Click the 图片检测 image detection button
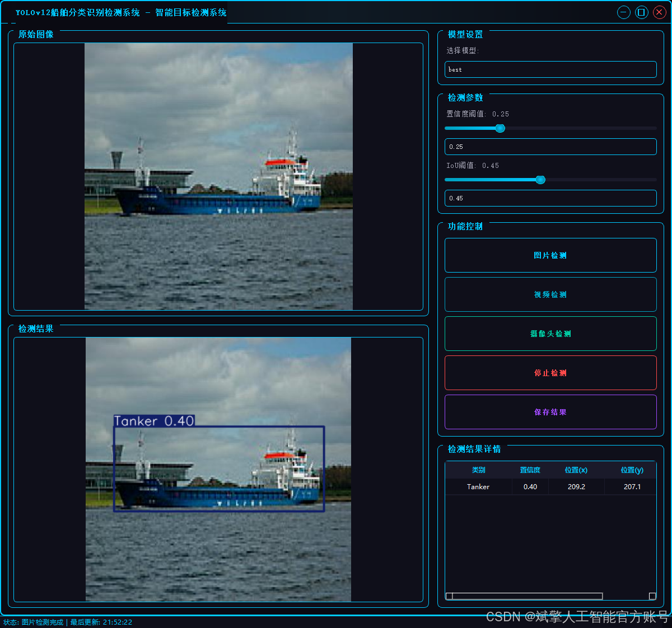Image resolution: width=672 pixels, height=628 pixels. point(550,255)
